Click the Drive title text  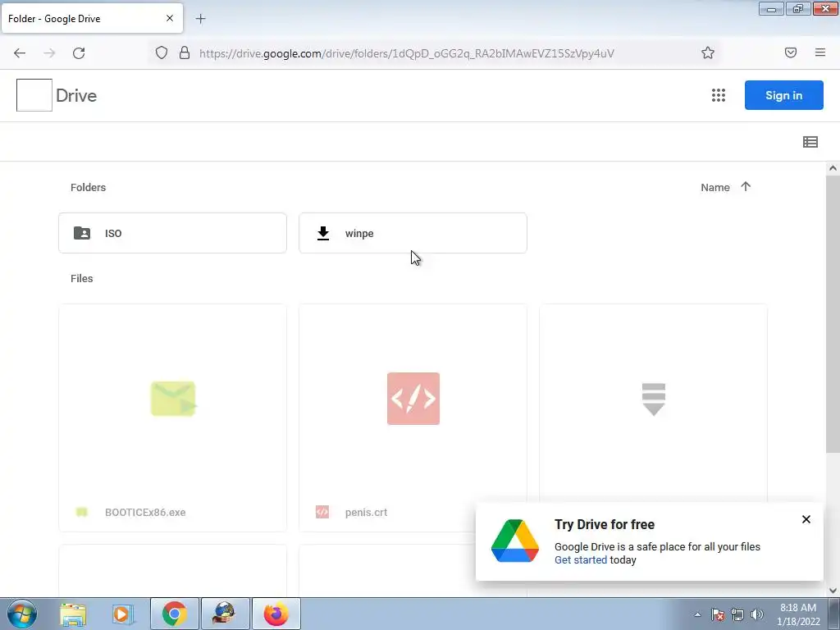[x=76, y=96]
